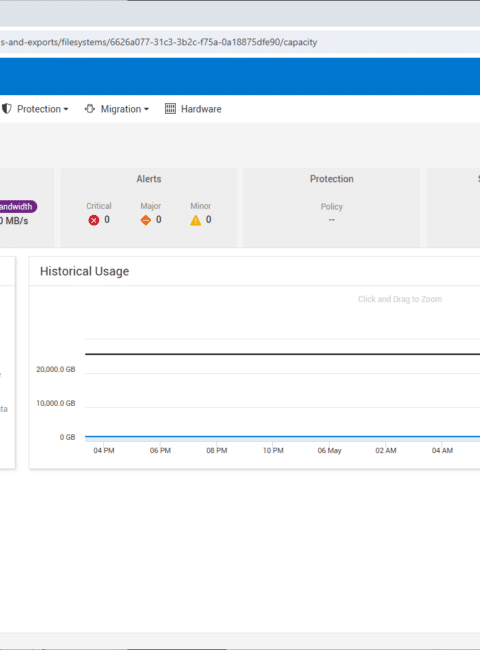Click the Alerts card heading
The width and height of the screenshot is (480, 650).
[149, 179]
